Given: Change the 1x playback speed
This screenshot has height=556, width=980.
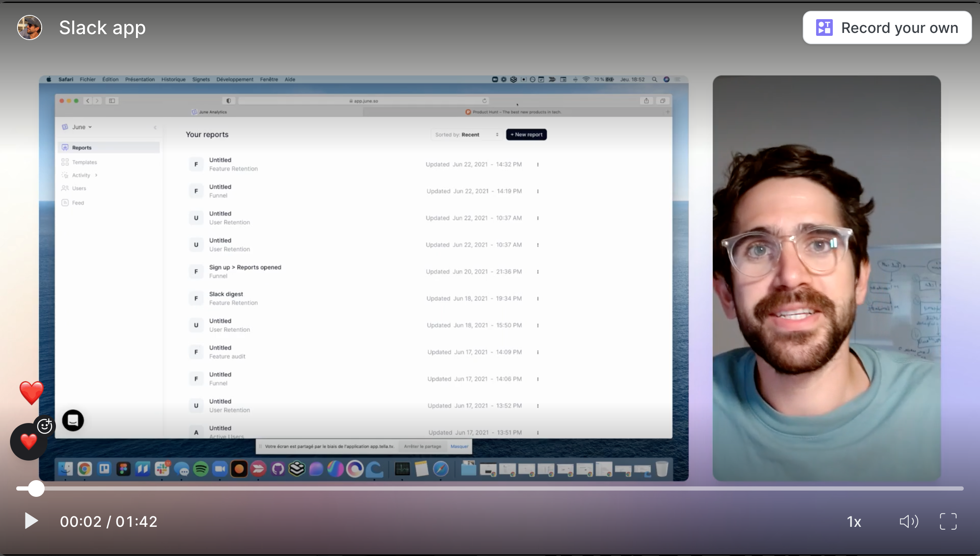Looking at the screenshot, I should [854, 522].
